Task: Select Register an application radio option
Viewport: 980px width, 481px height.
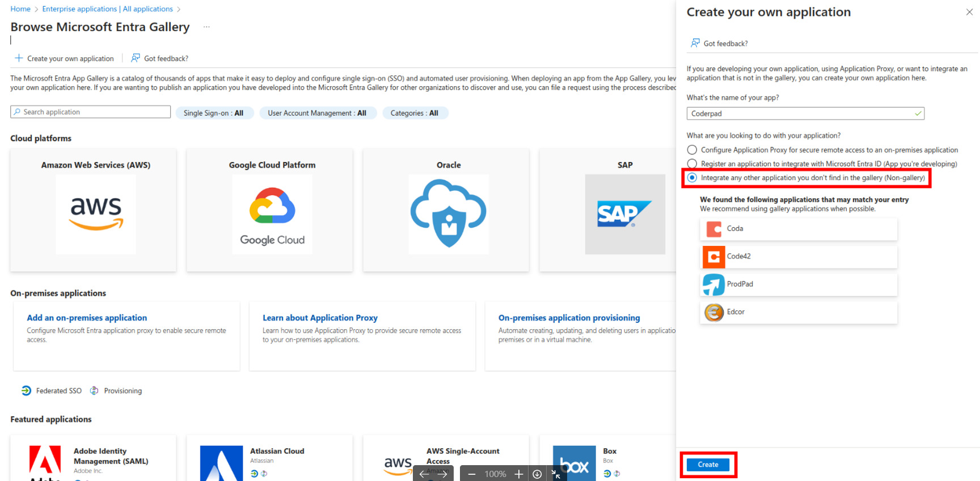Action: tap(692, 164)
